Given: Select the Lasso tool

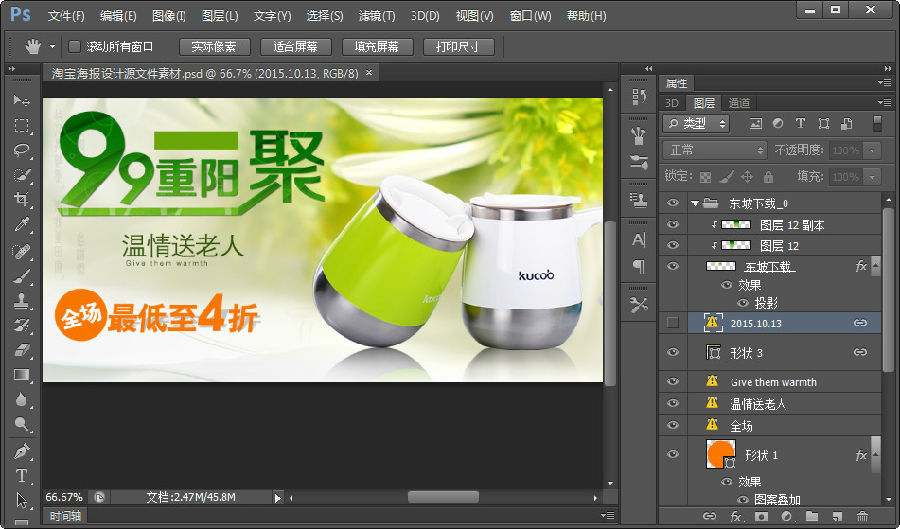Looking at the screenshot, I should click(x=21, y=150).
